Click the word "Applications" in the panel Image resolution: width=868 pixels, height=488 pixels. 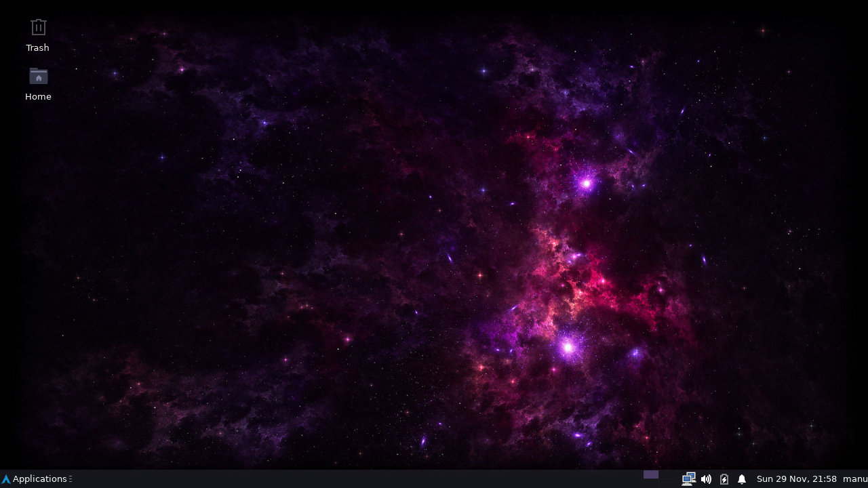(x=39, y=479)
